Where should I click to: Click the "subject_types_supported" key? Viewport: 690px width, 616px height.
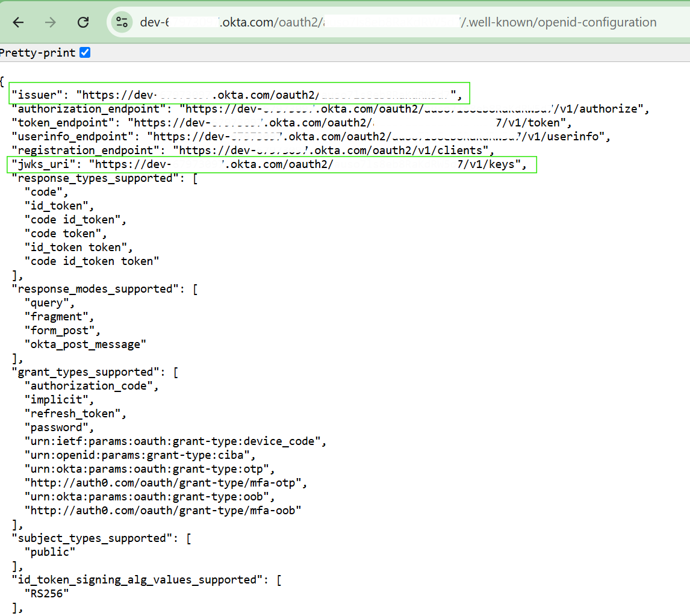click(x=92, y=538)
